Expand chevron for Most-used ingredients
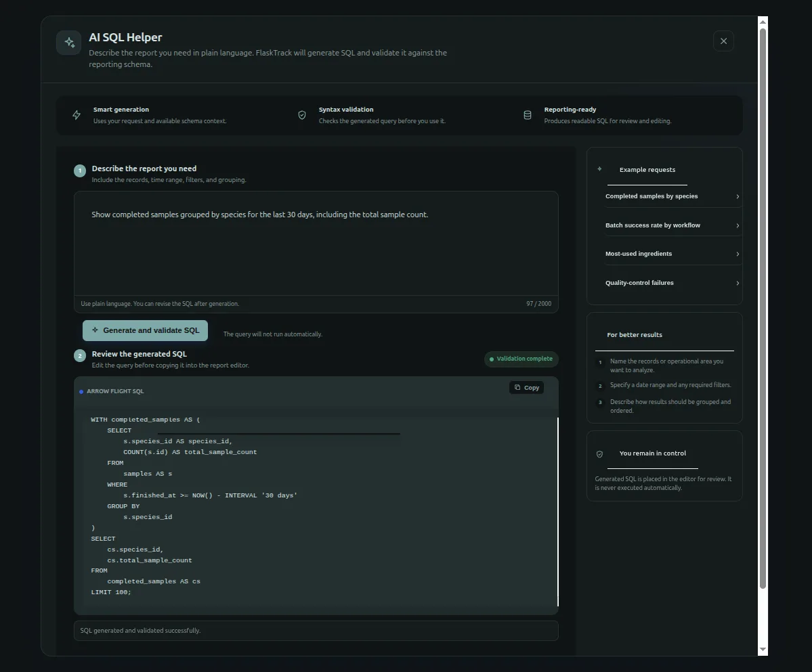This screenshot has width=812, height=672. pos(738,254)
